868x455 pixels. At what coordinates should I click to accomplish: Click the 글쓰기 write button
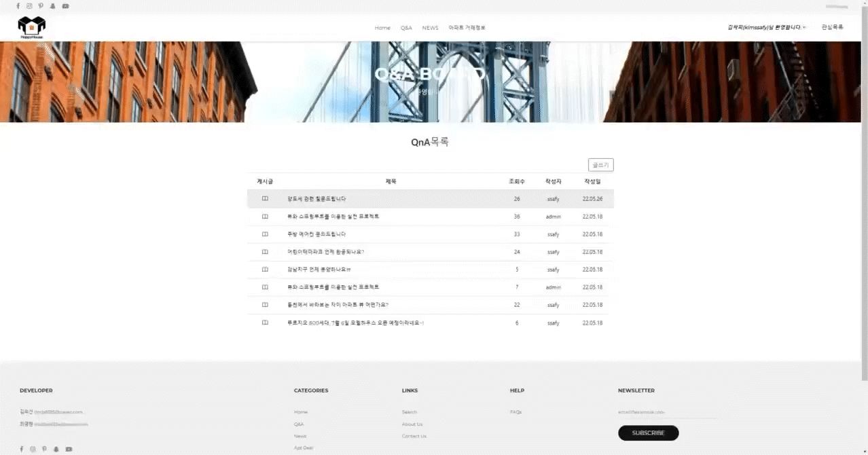point(600,164)
